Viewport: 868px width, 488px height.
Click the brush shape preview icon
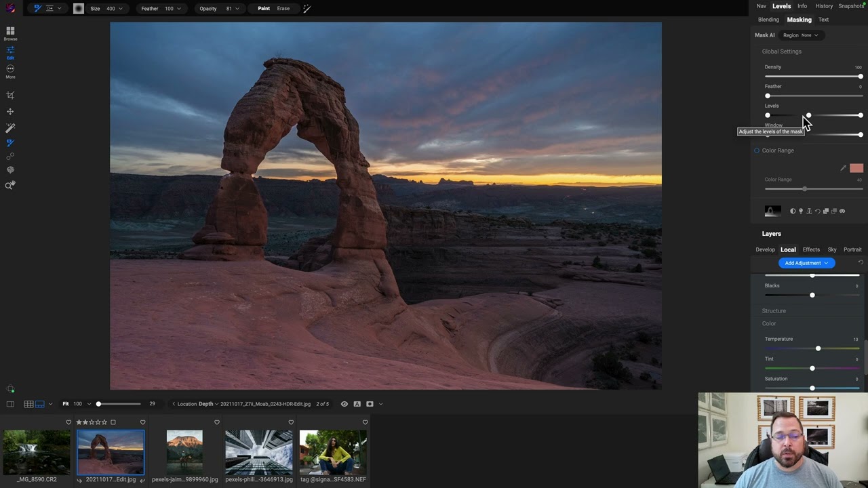point(79,9)
